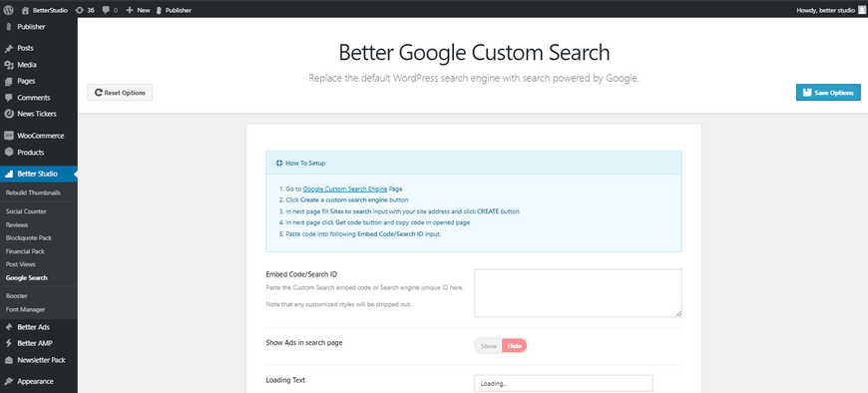Open WooCommerce menu label in the sidebar
868x393 pixels.
coord(41,136)
